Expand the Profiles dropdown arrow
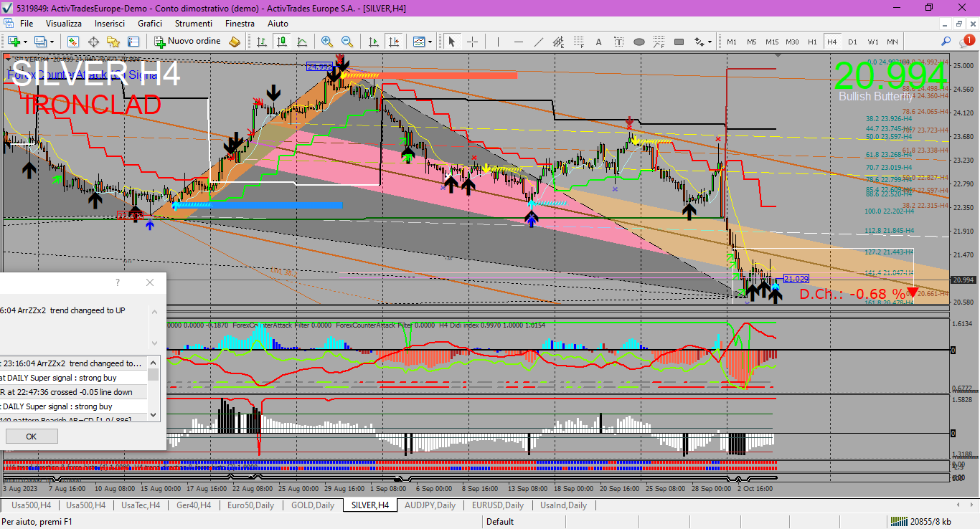The image size is (980, 529). click(52, 42)
